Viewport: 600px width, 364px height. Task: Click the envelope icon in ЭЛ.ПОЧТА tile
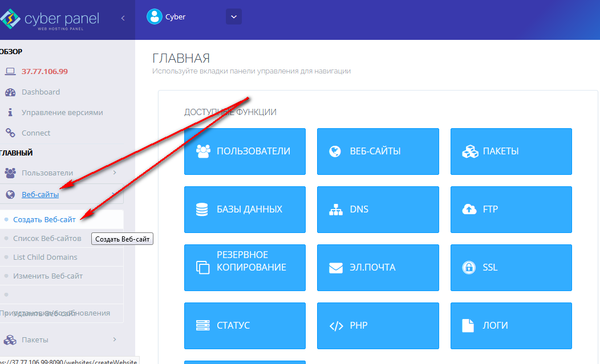(336, 268)
